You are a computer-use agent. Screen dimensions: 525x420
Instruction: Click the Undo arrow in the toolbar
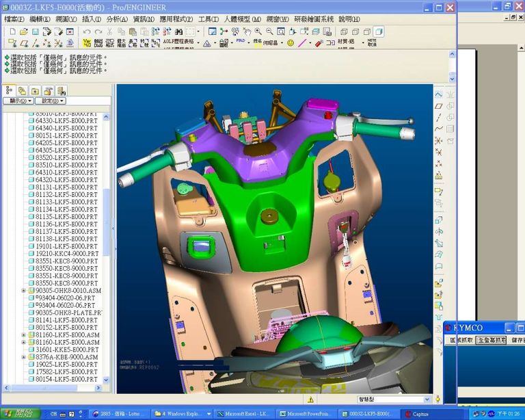[x=87, y=31]
